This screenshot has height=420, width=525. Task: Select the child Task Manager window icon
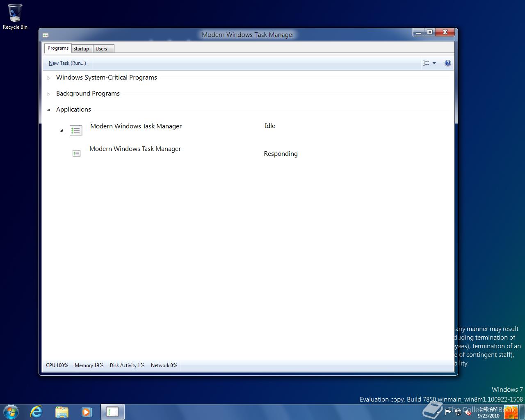(x=76, y=153)
